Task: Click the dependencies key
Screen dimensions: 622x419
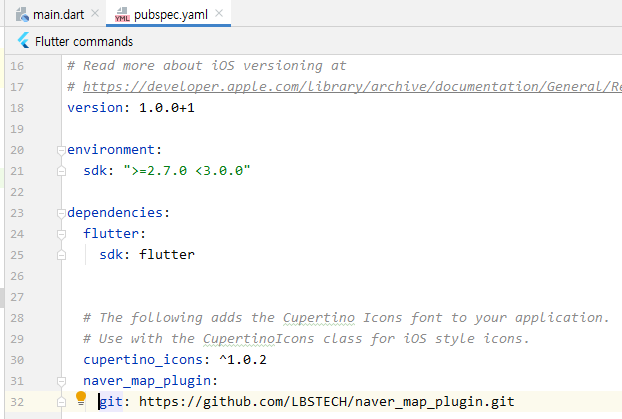Action: point(115,213)
